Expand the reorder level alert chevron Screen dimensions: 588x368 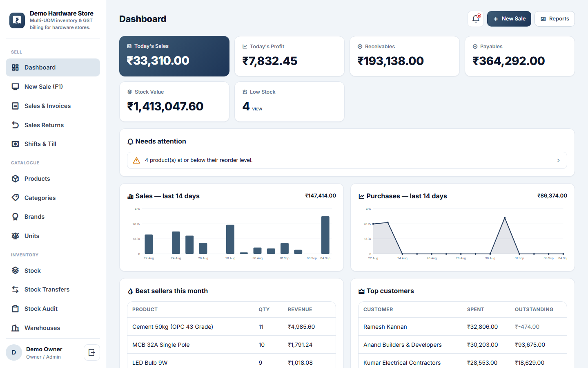(558, 160)
